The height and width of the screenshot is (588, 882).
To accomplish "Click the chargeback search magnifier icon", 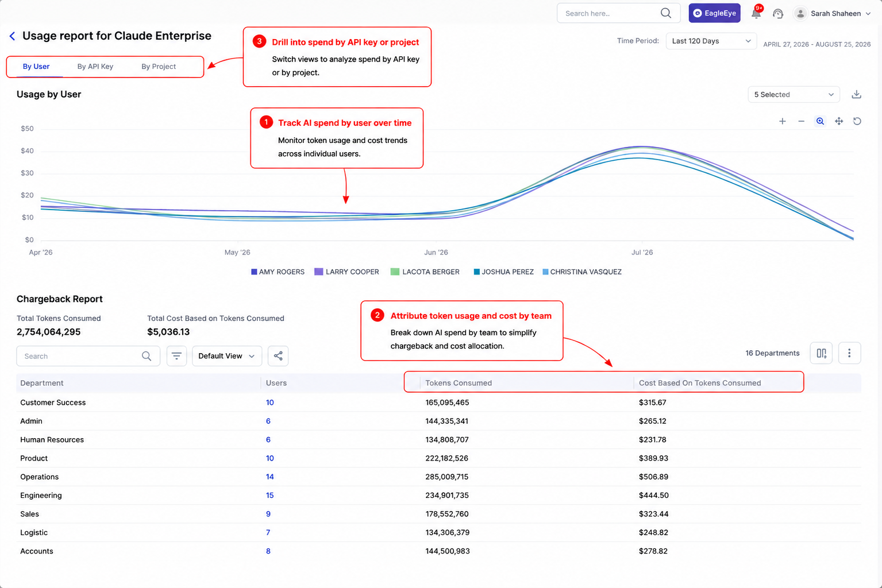I will [147, 356].
